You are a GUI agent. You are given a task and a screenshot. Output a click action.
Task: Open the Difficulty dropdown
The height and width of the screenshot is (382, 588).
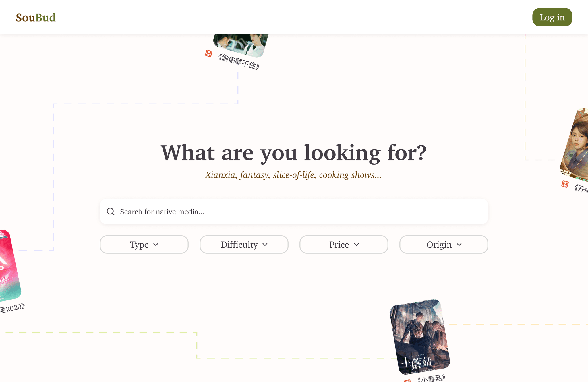tap(244, 245)
